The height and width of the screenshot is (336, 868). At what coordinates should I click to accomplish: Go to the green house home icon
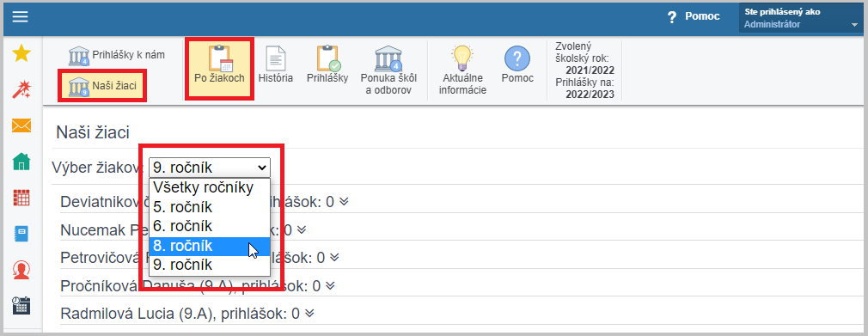[x=21, y=162]
